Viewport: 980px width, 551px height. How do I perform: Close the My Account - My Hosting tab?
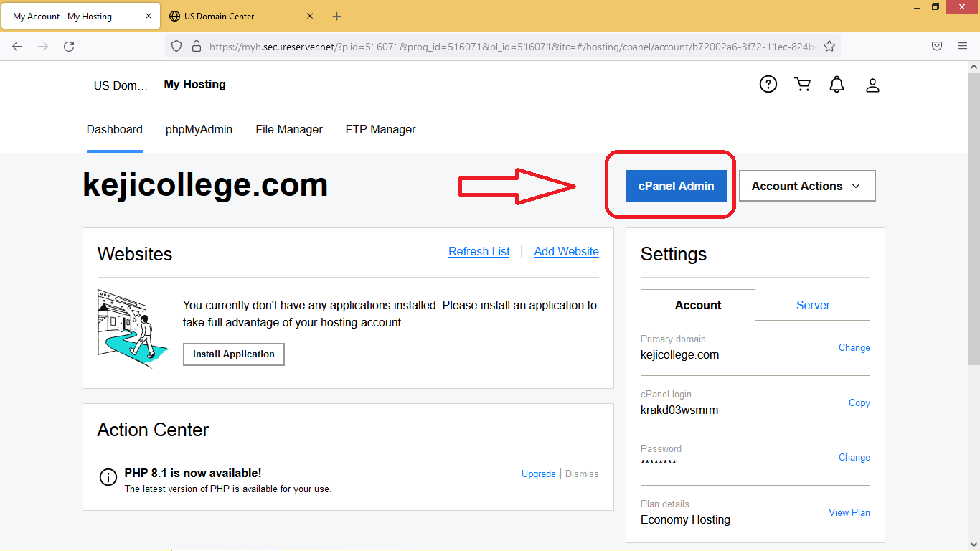(x=149, y=16)
